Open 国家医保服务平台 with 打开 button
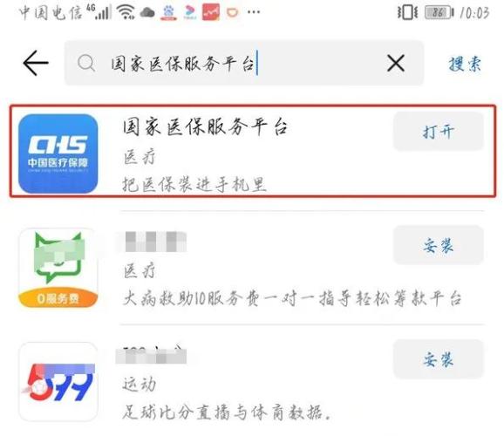504x436 pixels. pyautogui.click(x=439, y=132)
